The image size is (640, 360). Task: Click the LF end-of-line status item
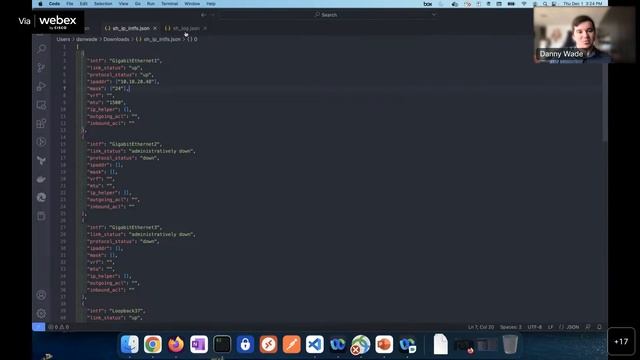click(550, 327)
